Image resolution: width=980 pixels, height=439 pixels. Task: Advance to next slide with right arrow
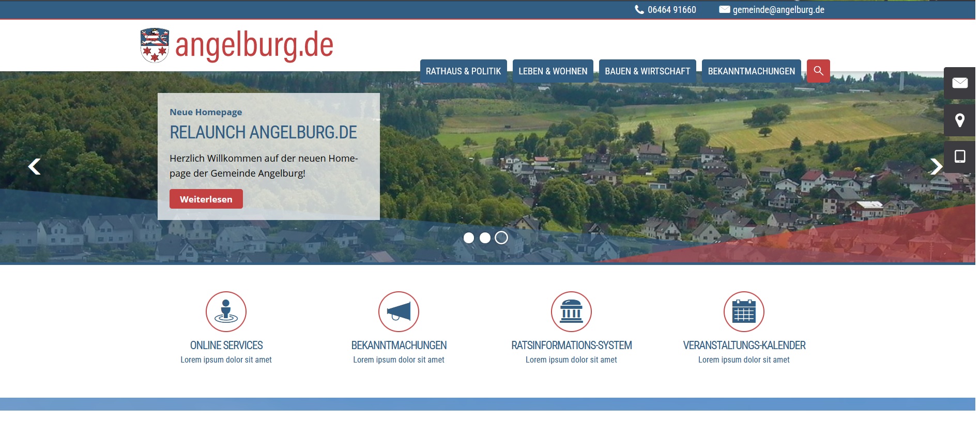936,166
